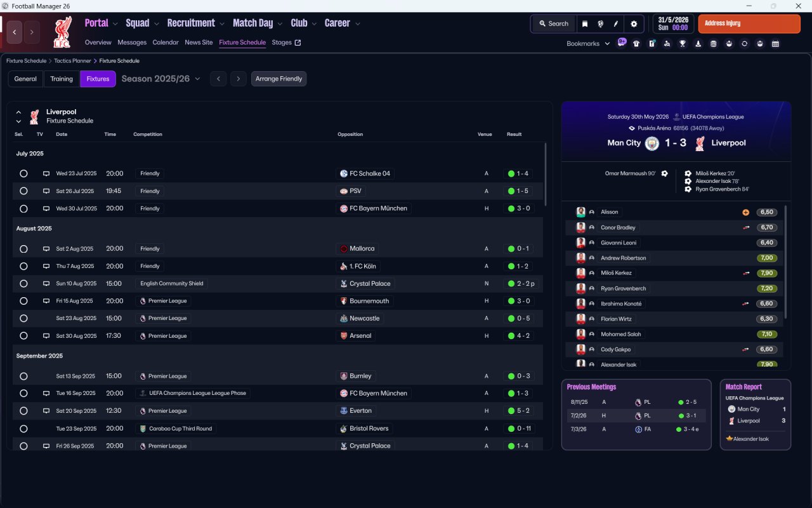
Task: Click Man City badge in the match header
Action: click(x=652, y=144)
